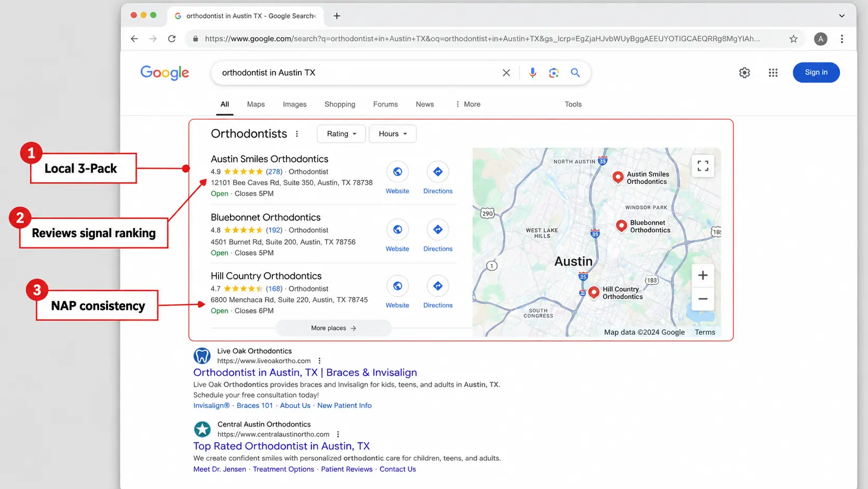Submit search with the magnifier icon
The image size is (868, 489).
tap(575, 73)
